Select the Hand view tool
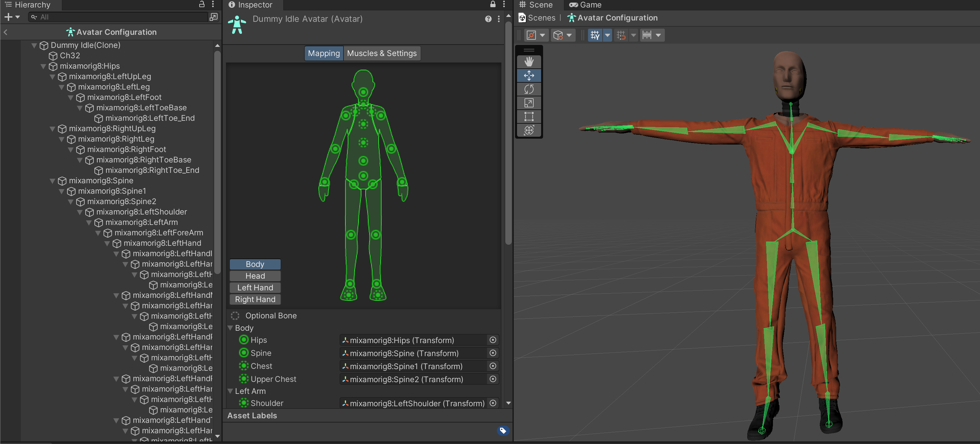 (x=529, y=62)
